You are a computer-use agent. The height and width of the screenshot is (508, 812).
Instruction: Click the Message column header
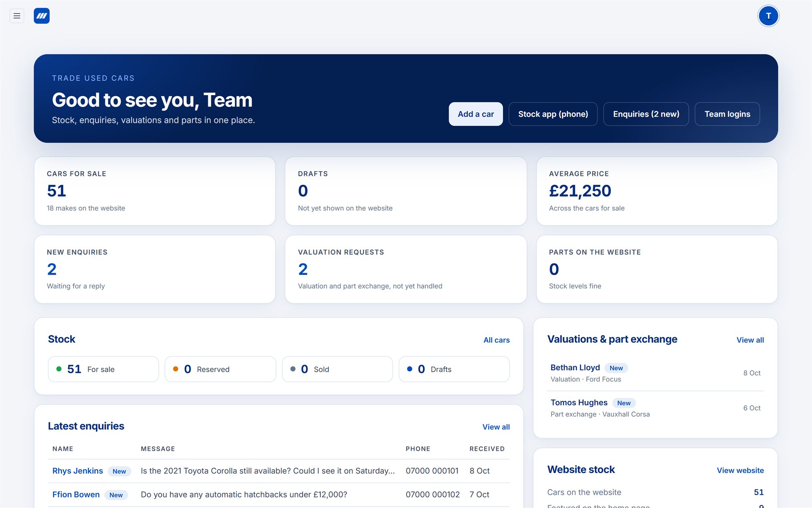click(x=158, y=449)
